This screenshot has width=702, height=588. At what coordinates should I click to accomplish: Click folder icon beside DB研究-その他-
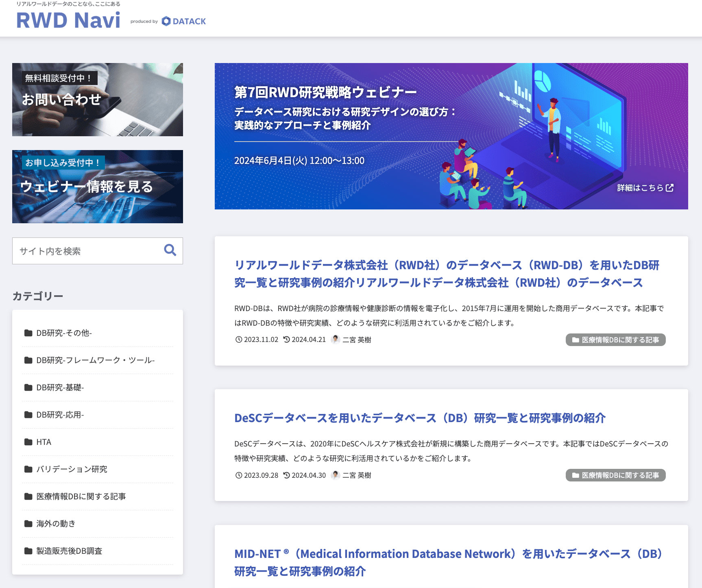[x=28, y=333]
